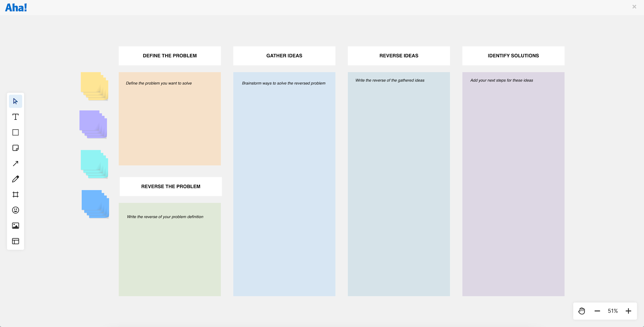Image resolution: width=644 pixels, height=327 pixels.
Task: Click the DEFINE THE PROBLEM header
Action: [x=170, y=56]
